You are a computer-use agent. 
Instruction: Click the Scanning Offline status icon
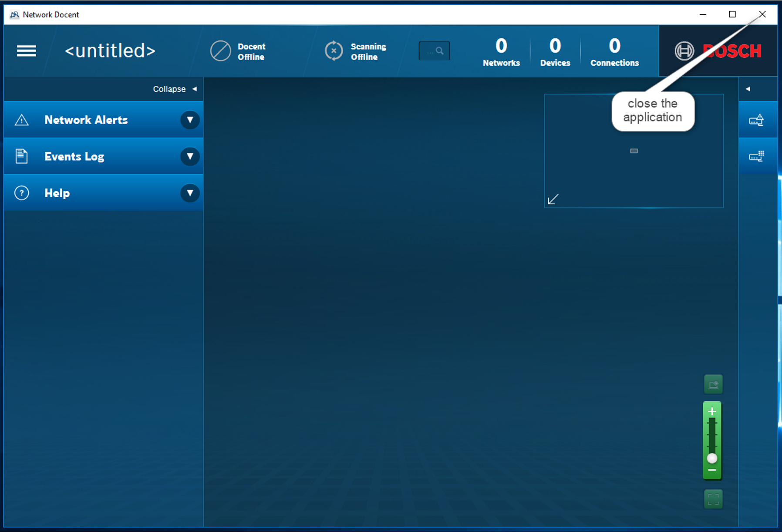334,51
